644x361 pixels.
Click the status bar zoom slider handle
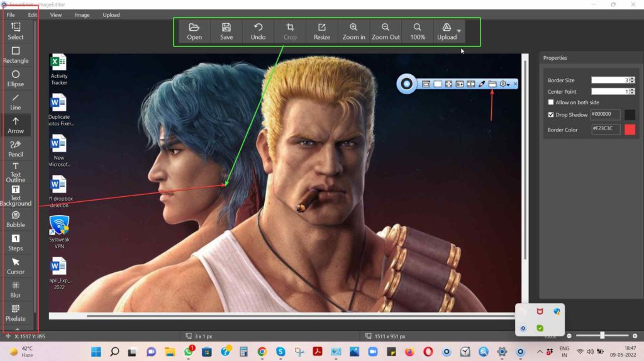point(602,336)
